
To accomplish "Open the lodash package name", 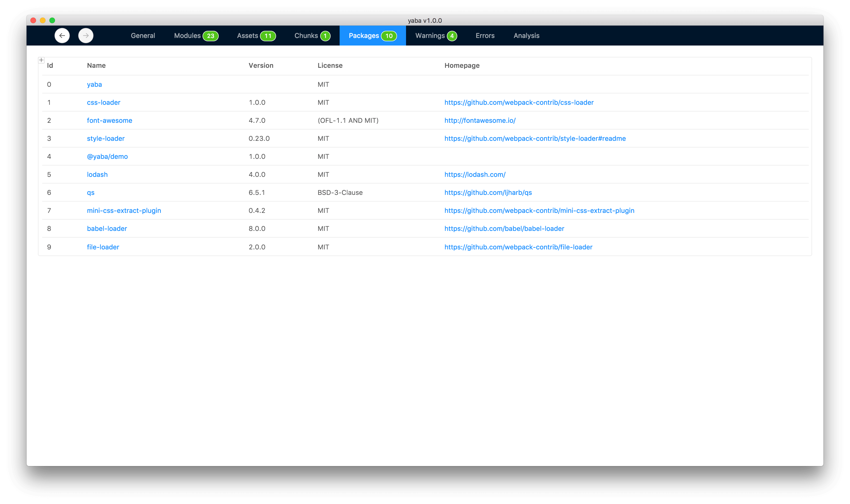I will 97,174.
